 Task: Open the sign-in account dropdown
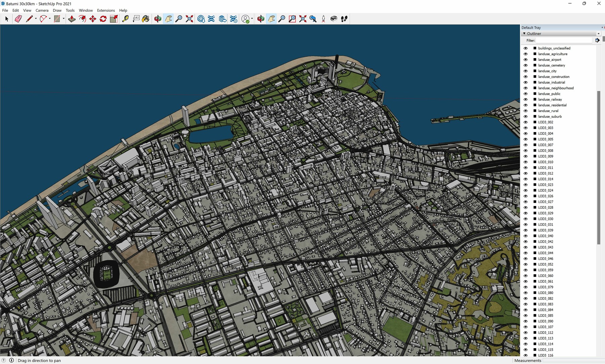[x=251, y=19]
